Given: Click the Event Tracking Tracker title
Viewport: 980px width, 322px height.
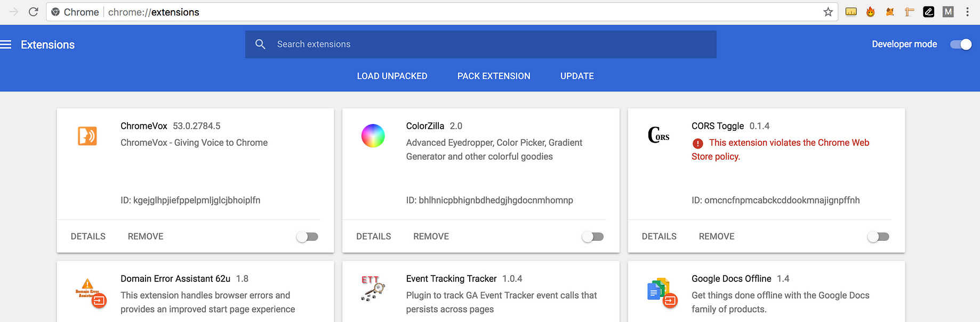Looking at the screenshot, I should coord(451,279).
